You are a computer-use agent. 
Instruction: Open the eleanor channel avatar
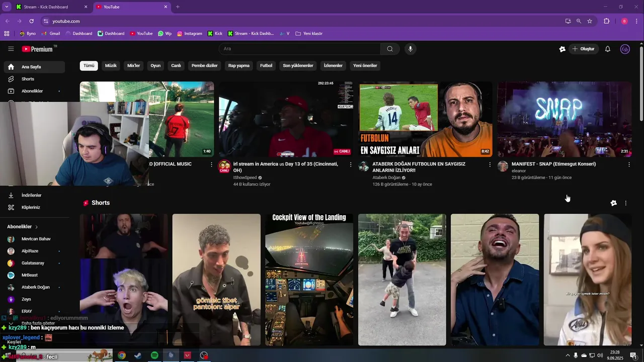pyautogui.click(x=503, y=166)
